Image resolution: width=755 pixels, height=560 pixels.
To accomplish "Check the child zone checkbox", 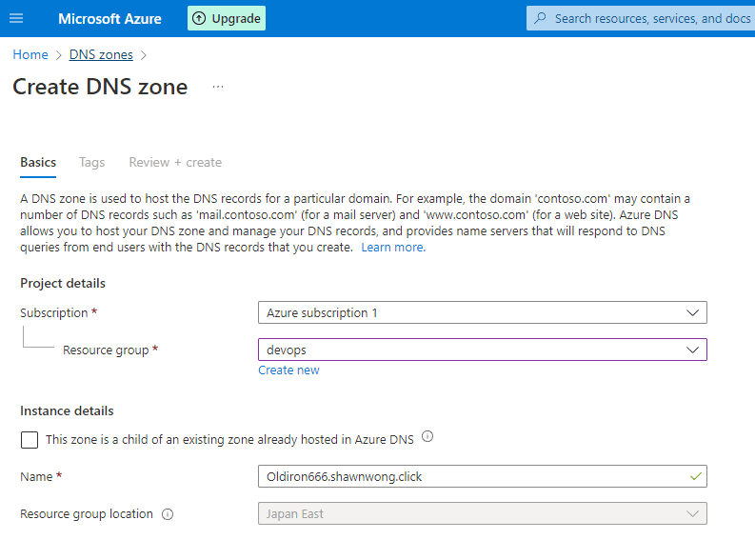I will (30, 439).
